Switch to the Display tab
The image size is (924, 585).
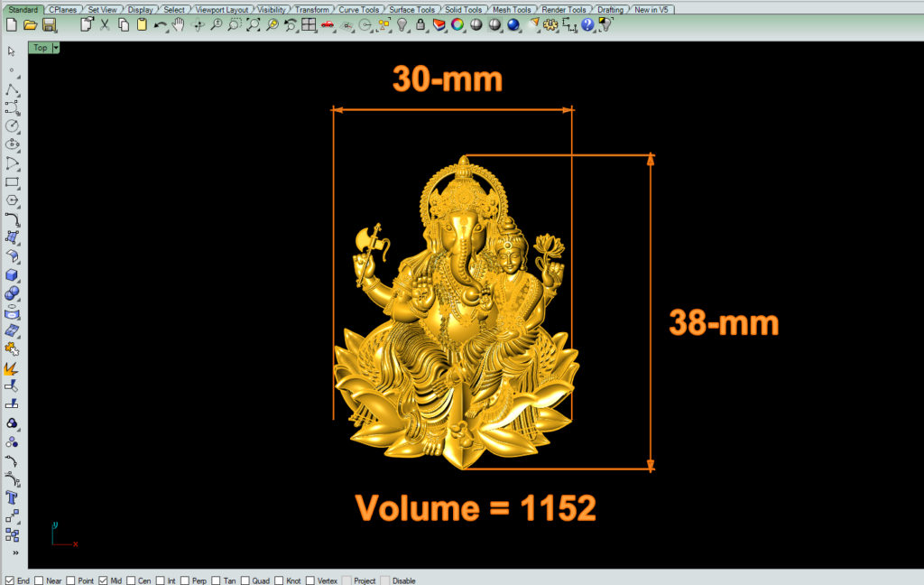pyautogui.click(x=140, y=9)
